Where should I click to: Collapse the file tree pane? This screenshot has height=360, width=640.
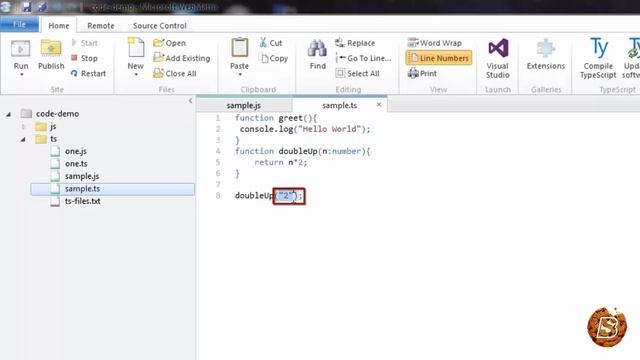click(190, 100)
